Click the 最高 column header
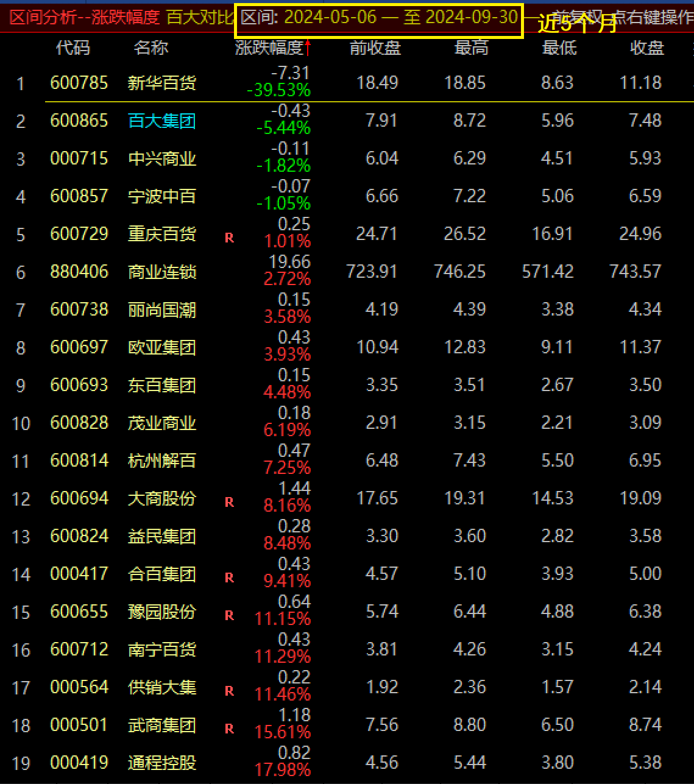The height and width of the screenshot is (784, 694). (x=471, y=48)
